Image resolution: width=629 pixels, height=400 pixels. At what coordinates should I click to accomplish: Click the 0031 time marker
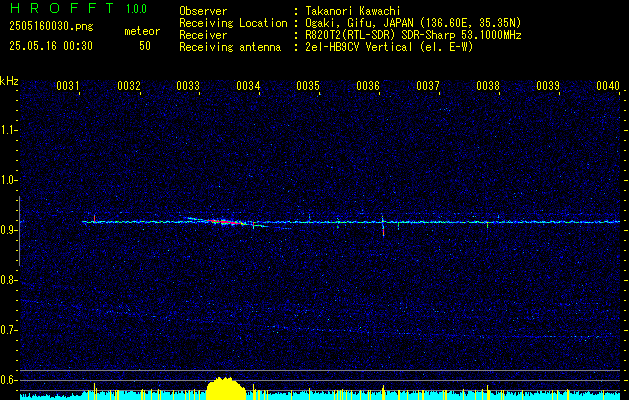(x=67, y=86)
